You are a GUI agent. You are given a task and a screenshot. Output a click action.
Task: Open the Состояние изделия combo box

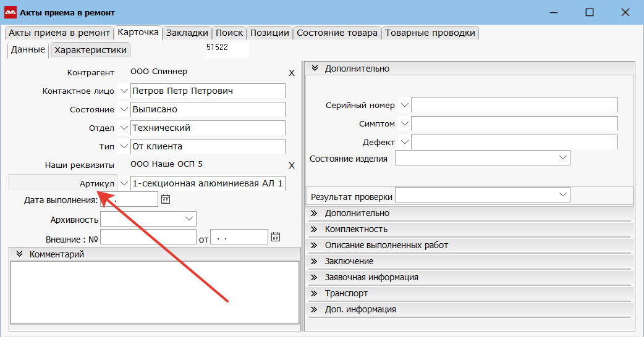483,158
